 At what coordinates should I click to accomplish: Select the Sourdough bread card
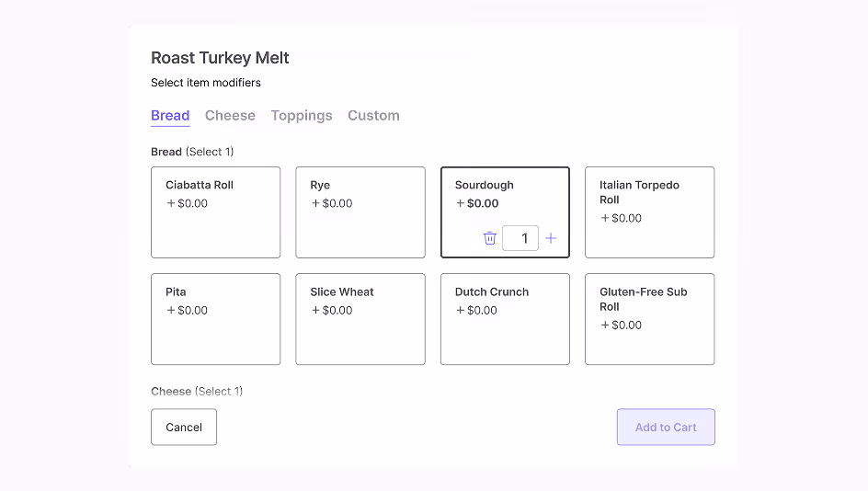(x=505, y=212)
